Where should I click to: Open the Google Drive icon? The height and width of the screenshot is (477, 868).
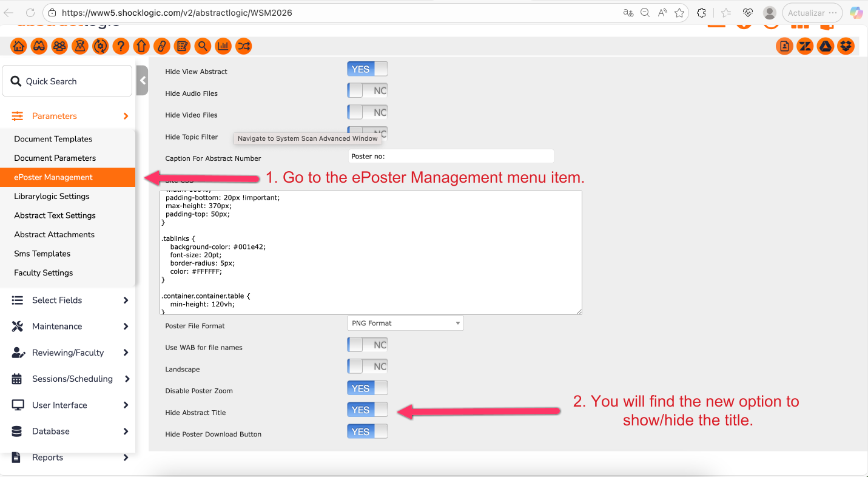(826, 46)
